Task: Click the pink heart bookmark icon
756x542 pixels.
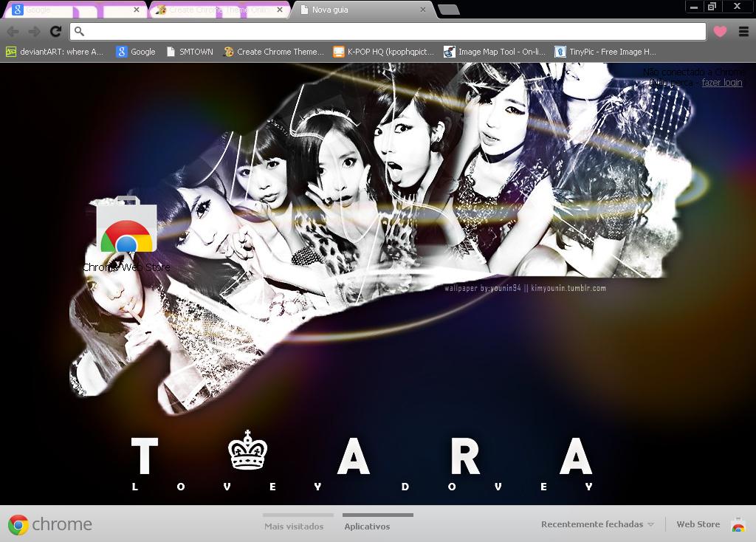Action: tap(720, 32)
